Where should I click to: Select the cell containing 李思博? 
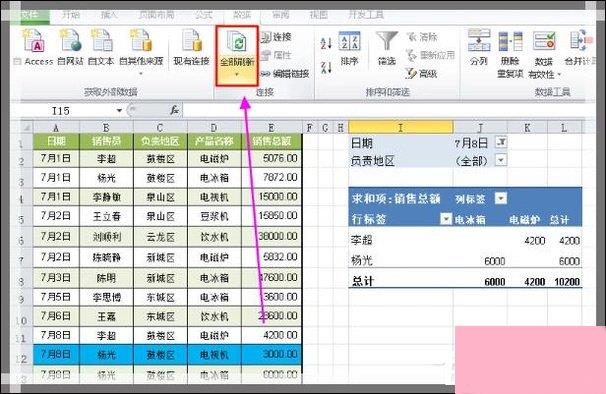pyautogui.click(x=106, y=297)
